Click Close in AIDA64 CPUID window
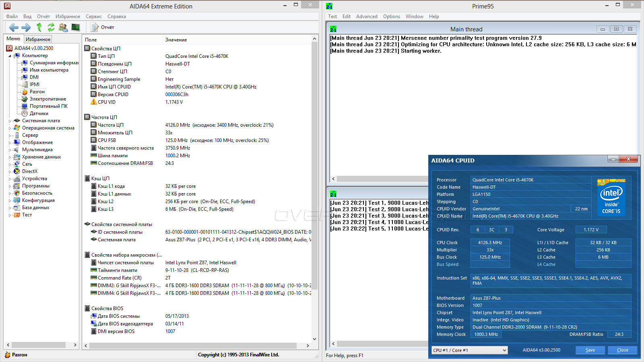The height and width of the screenshot is (362, 644). (623, 350)
